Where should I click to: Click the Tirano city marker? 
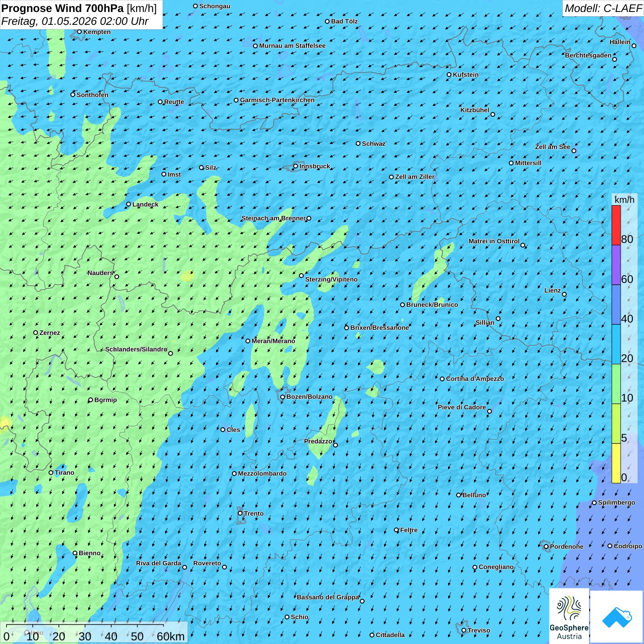(x=51, y=472)
